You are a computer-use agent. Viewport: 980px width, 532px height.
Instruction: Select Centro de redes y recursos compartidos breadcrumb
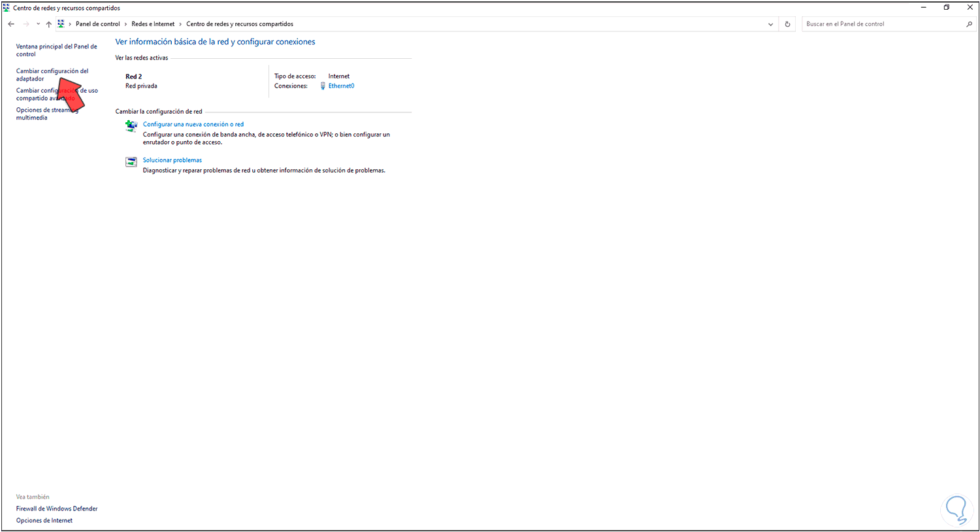(x=240, y=24)
